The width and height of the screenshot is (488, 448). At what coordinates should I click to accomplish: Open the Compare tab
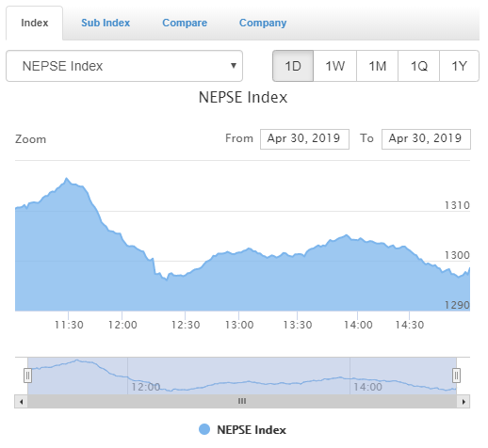pyautogui.click(x=185, y=23)
